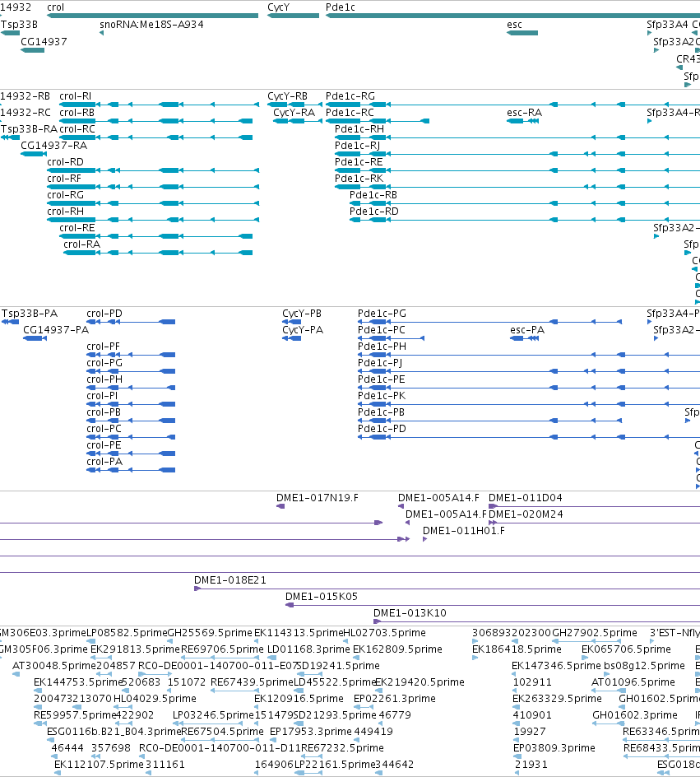
Task: Click the CycY-RA transcript label
Action: 294,113
